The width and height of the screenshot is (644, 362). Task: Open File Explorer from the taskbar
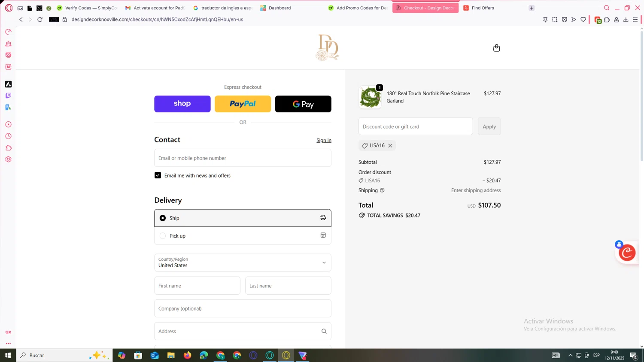coord(171,355)
